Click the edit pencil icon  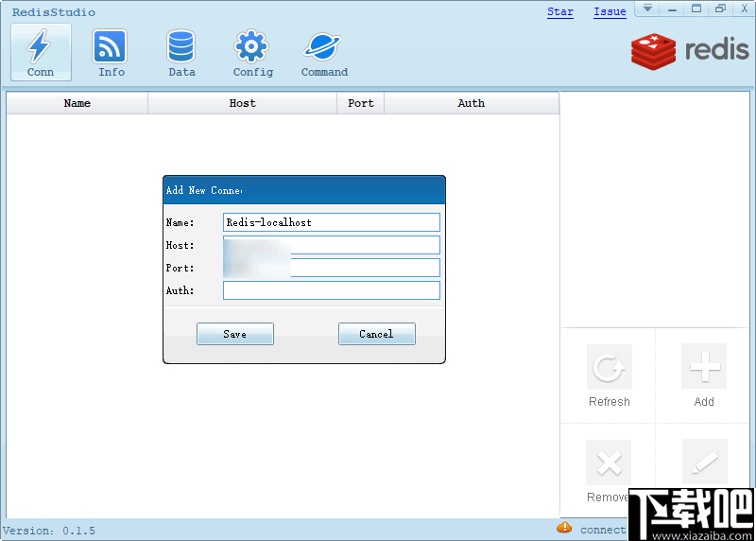click(x=704, y=462)
